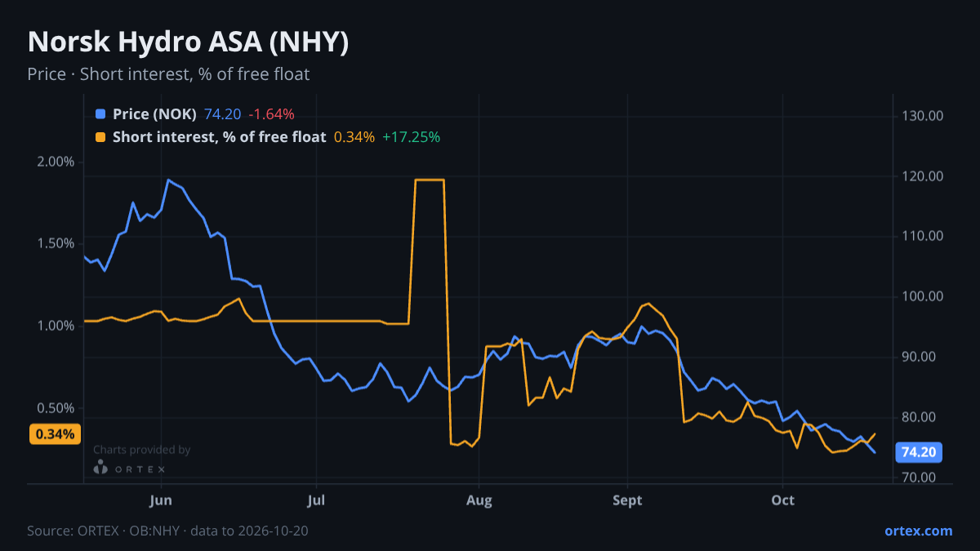
Task: Select the chart title Norsk Hydro ASA (NHY)
Action: [189, 42]
